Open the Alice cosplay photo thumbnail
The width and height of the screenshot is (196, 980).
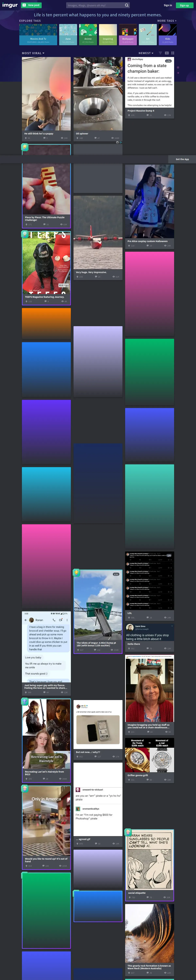(150, 201)
